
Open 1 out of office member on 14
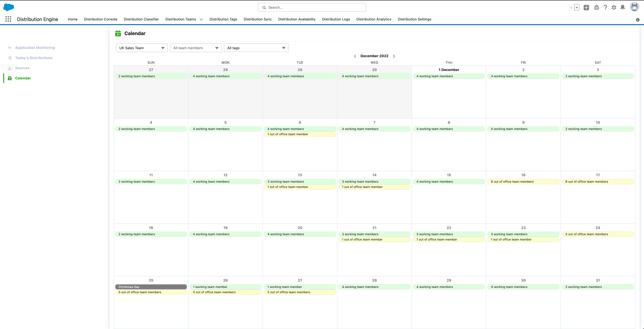374,187
